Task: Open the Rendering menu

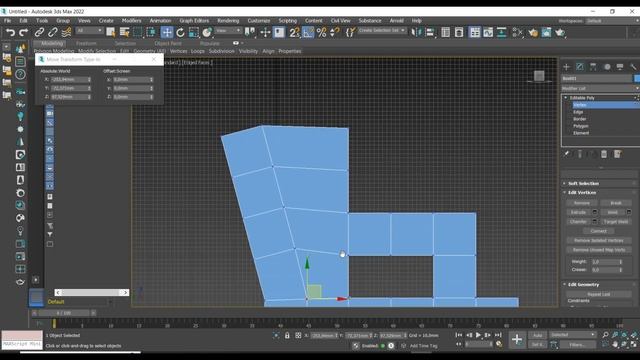Action: coord(228,20)
